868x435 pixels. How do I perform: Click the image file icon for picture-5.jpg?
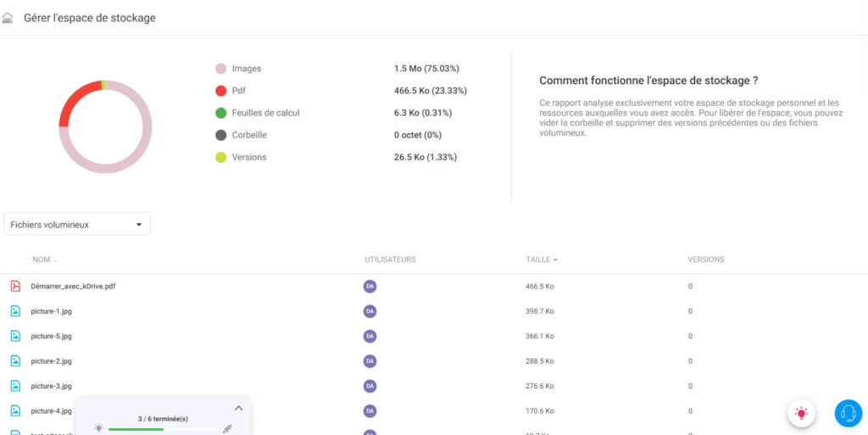(15, 336)
